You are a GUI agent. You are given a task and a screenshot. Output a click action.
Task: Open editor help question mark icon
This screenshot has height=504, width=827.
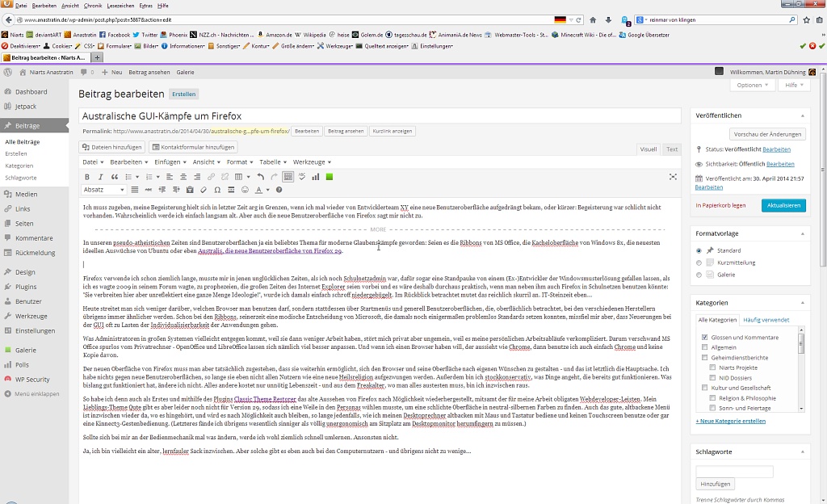(279, 190)
